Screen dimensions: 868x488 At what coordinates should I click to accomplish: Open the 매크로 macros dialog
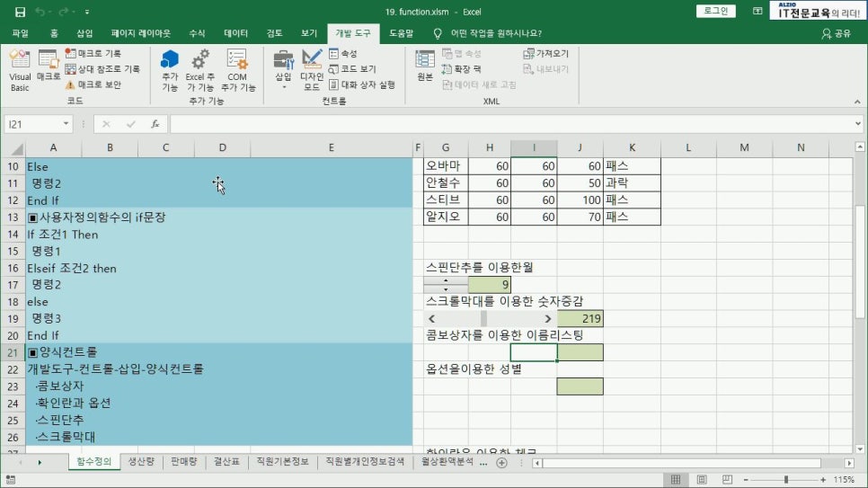click(x=49, y=66)
